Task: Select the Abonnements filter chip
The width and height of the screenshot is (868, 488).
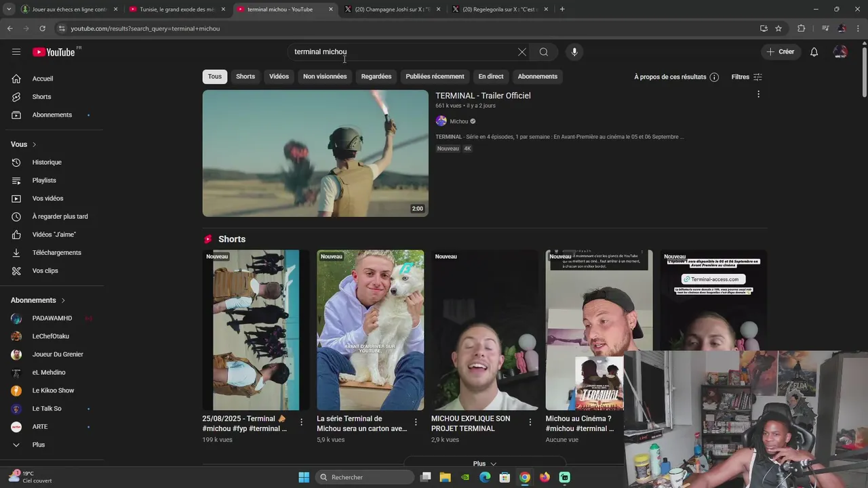Action: point(538,77)
